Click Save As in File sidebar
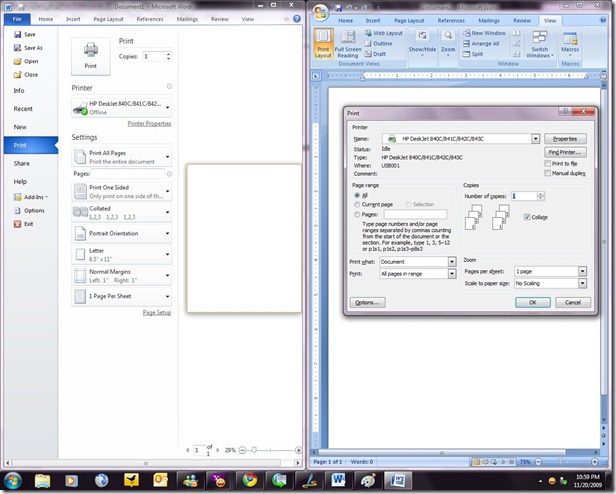The width and height of the screenshot is (616, 494). click(x=28, y=48)
